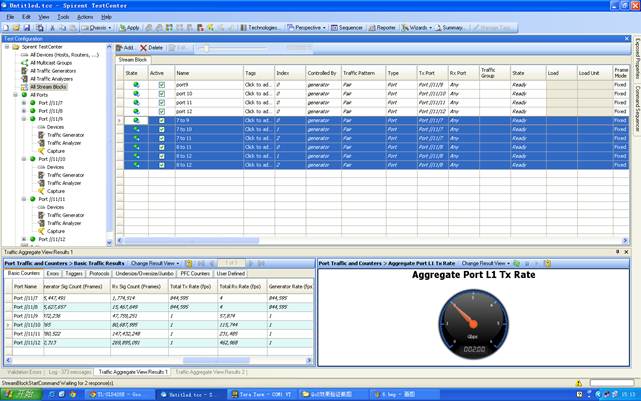The height and width of the screenshot is (401, 641).
Task: Open the Tools menu
Action: [x=63, y=17]
